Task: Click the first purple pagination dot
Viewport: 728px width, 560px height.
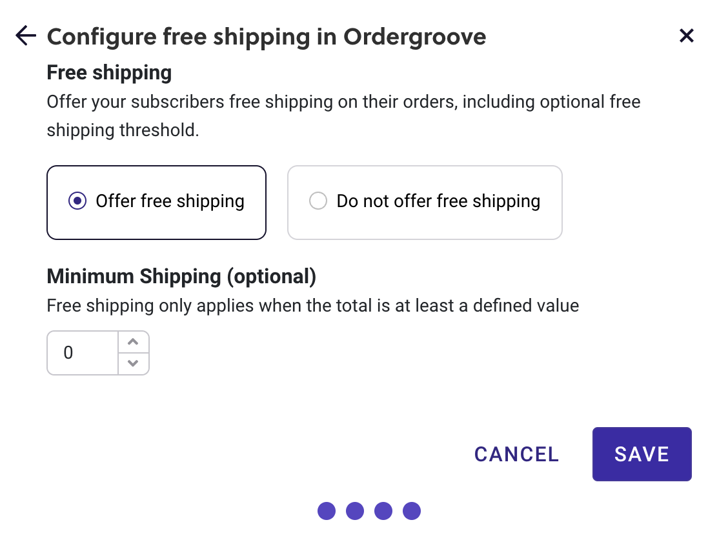Action: (x=327, y=511)
